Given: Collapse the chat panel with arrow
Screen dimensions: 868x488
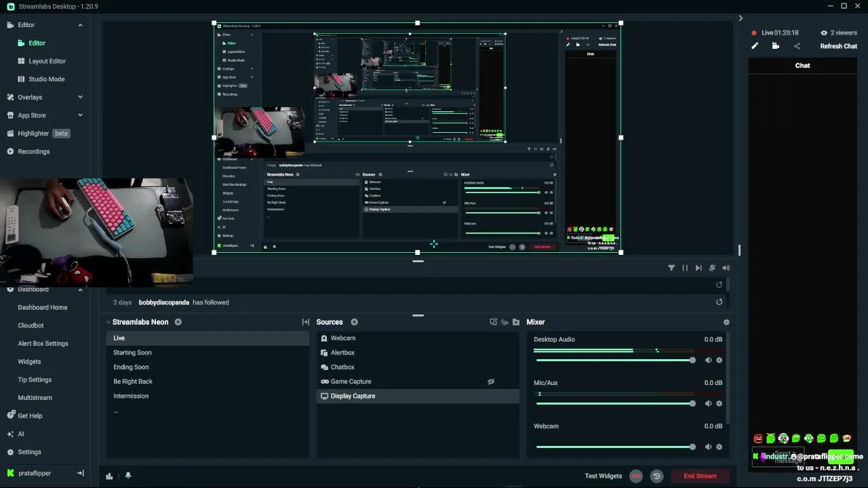Looking at the screenshot, I should 741,18.
